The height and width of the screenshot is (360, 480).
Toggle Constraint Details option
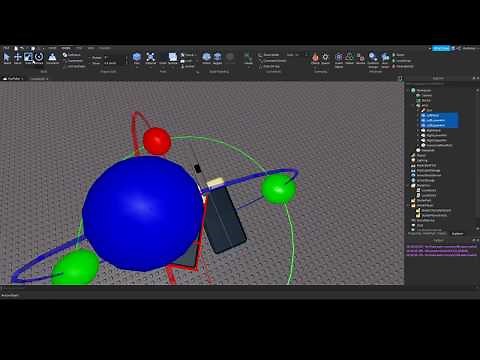pos(273,61)
